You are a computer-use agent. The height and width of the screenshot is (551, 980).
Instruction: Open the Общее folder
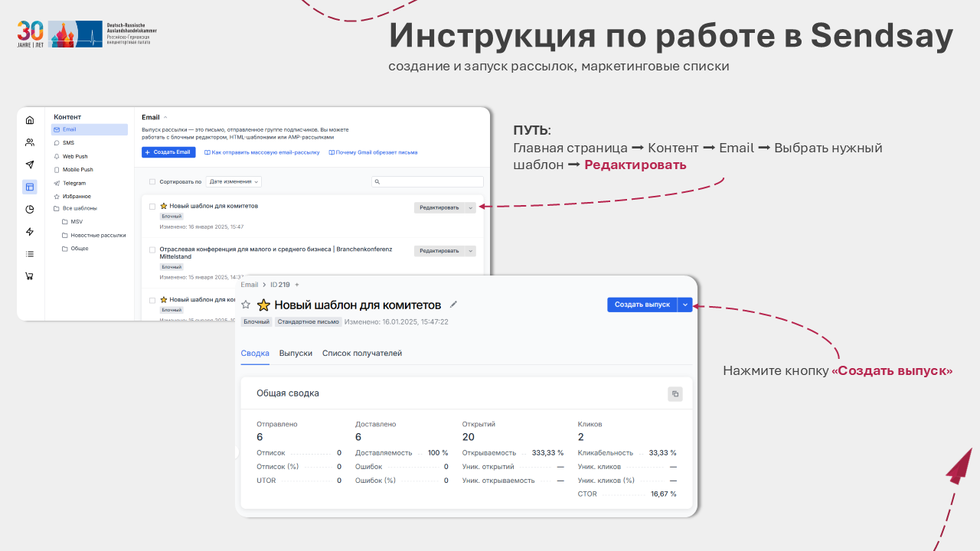pos(80,249)
